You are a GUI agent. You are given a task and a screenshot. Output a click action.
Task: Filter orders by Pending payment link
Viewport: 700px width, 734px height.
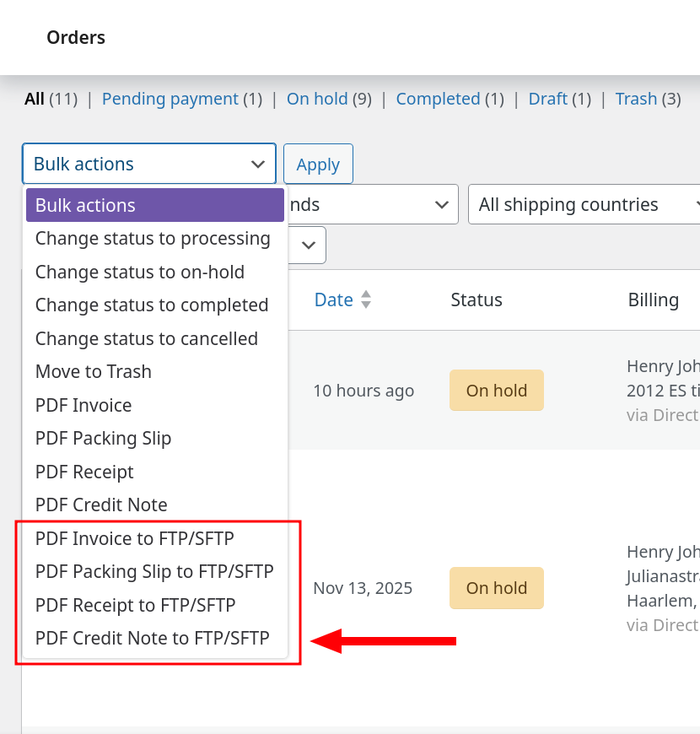(170, 99)
